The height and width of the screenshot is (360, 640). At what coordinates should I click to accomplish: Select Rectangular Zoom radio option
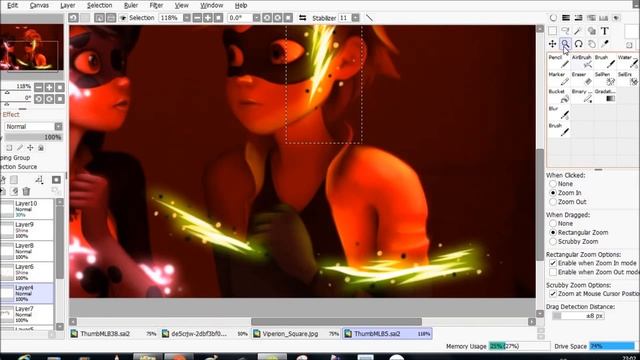coord(553,232)
